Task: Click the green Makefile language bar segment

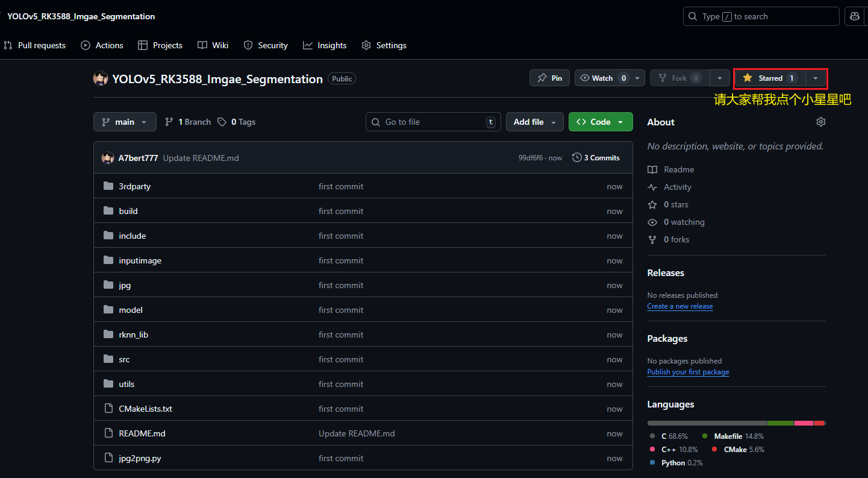Action: 781,423
